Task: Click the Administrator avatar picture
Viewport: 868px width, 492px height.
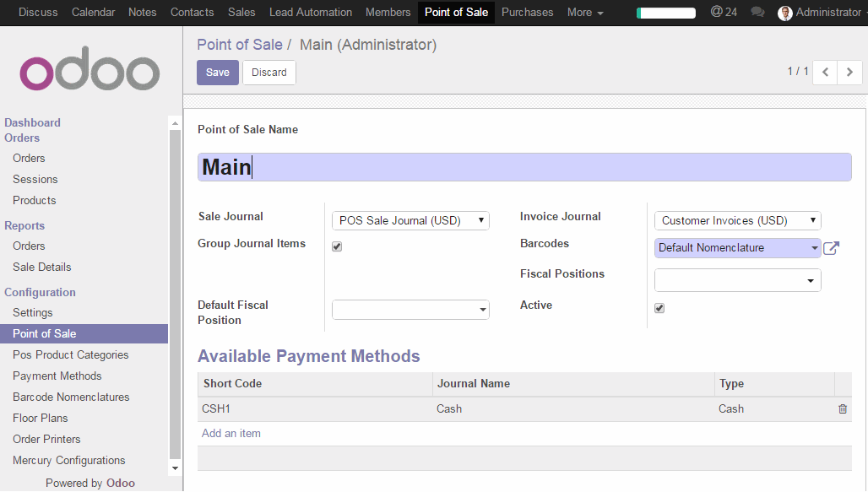Action: coord(785,13)
